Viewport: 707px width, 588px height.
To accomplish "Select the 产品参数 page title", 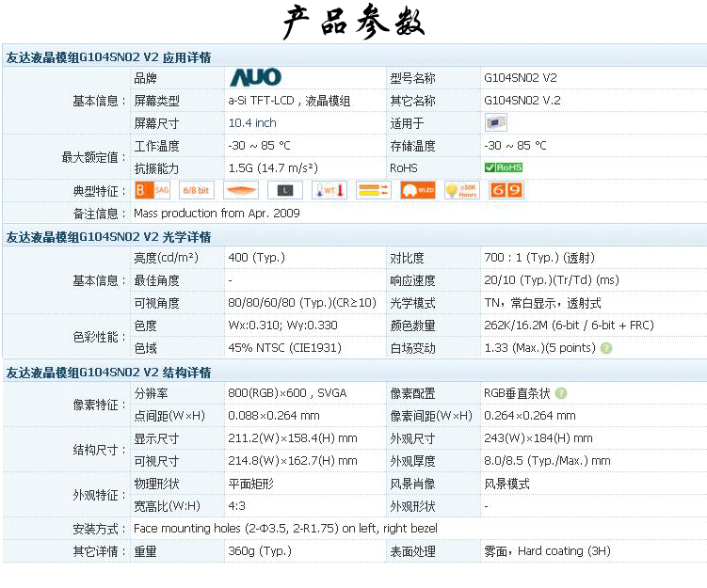I will pos(354,22).
